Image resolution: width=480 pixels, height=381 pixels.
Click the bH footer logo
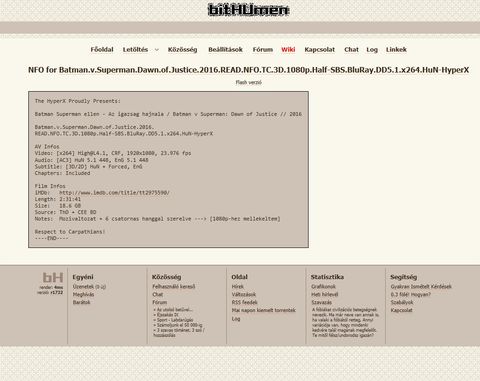click(53, 277)
